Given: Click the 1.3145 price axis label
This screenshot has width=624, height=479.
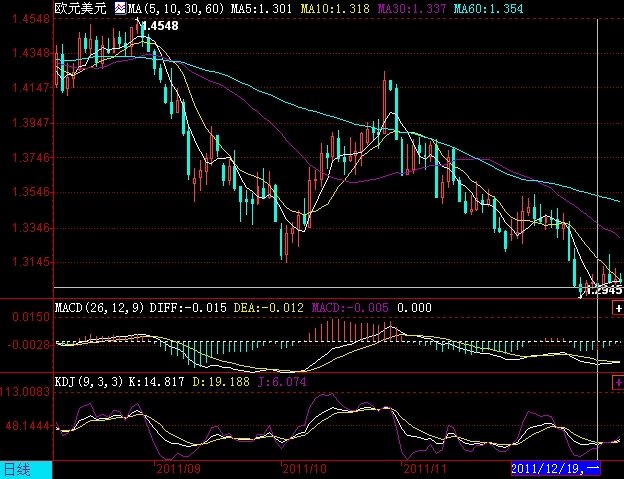Looking at the screenshot, I should (31, 262).
